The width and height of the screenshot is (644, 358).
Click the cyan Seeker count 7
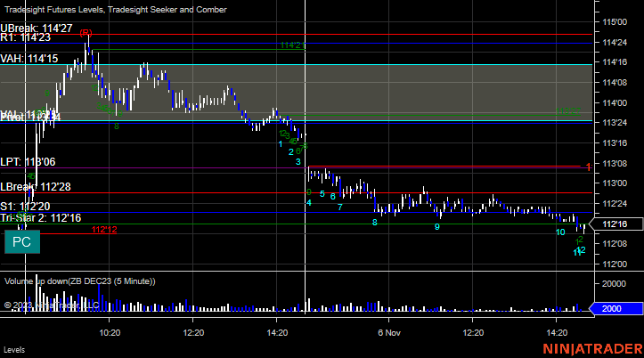pyautogui.click(x=340, y=207)
